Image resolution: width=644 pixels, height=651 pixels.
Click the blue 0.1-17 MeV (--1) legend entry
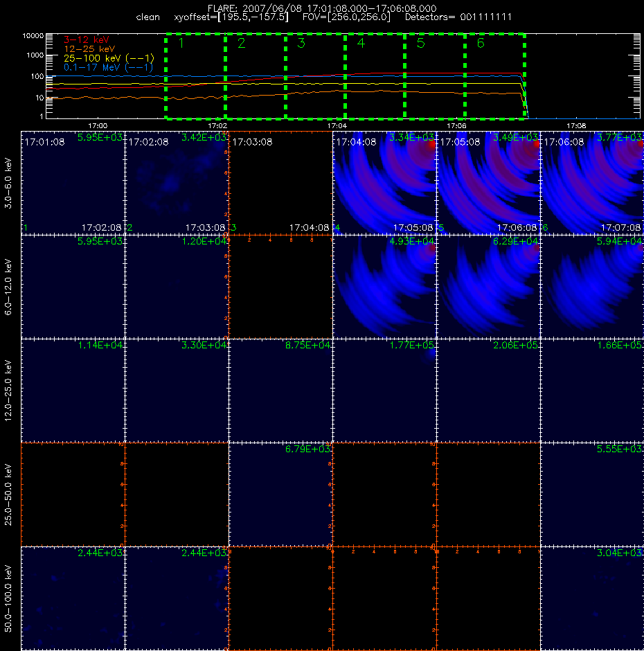(108, 67)
